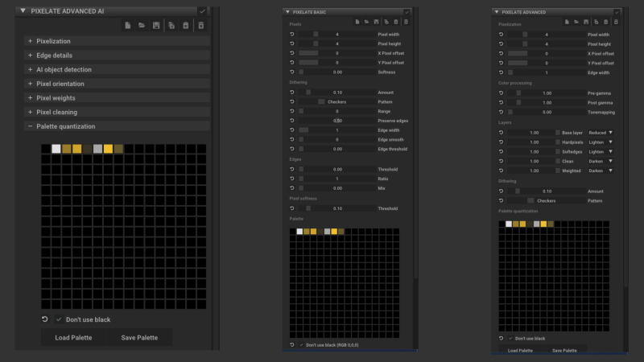Reset Mix value in Pixelate Basic
Screen dimensions: 644x362
click(x=292, y=188)
